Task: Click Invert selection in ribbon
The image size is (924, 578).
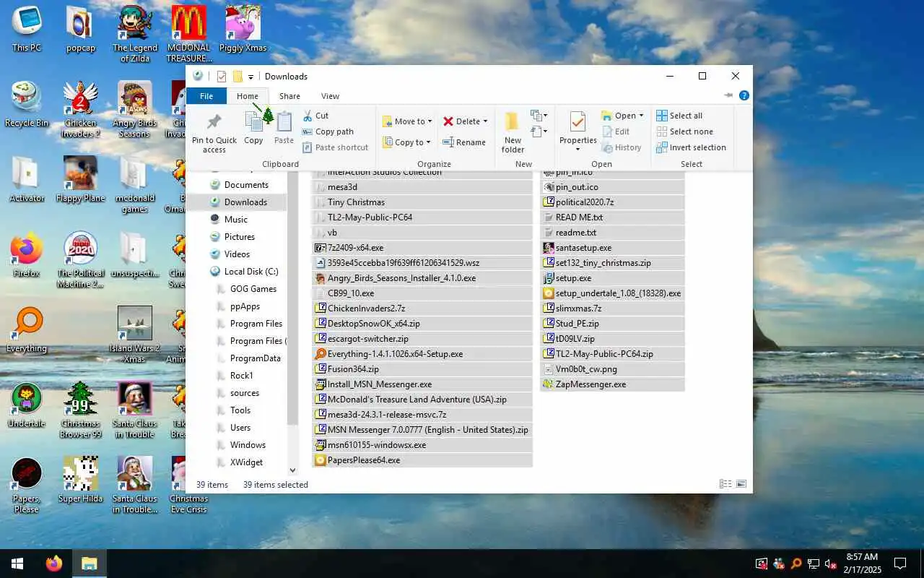Action: pyautogui.click(x=691, y=147)
